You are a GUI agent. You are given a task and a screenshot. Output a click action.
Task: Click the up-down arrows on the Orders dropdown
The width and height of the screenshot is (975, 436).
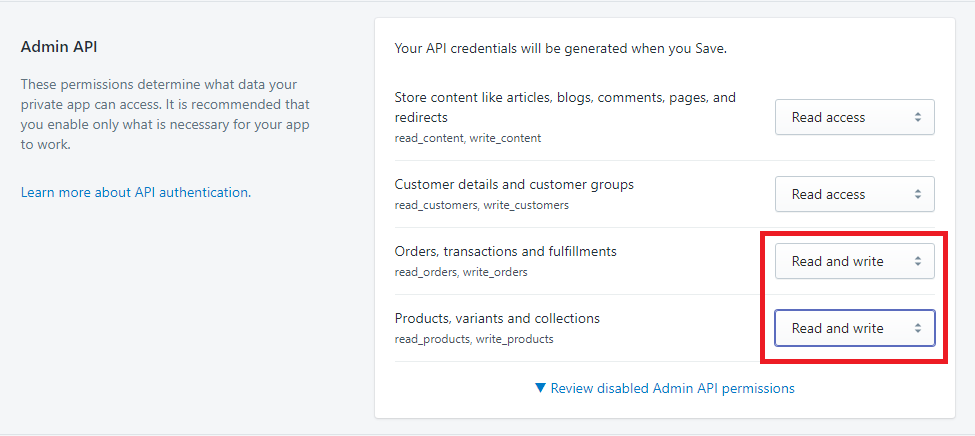click(917, 261)
